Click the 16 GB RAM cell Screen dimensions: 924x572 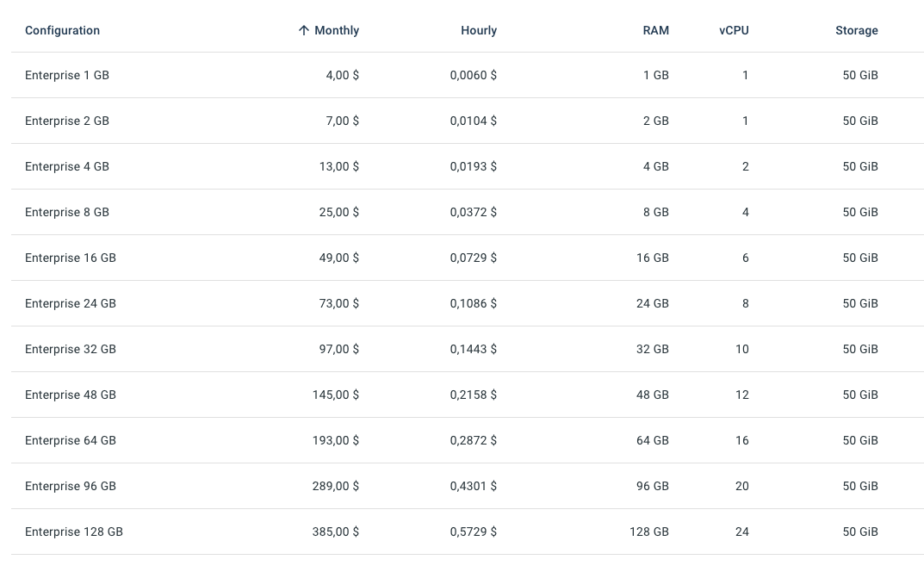pyautogui.click(x=653, y=258)
